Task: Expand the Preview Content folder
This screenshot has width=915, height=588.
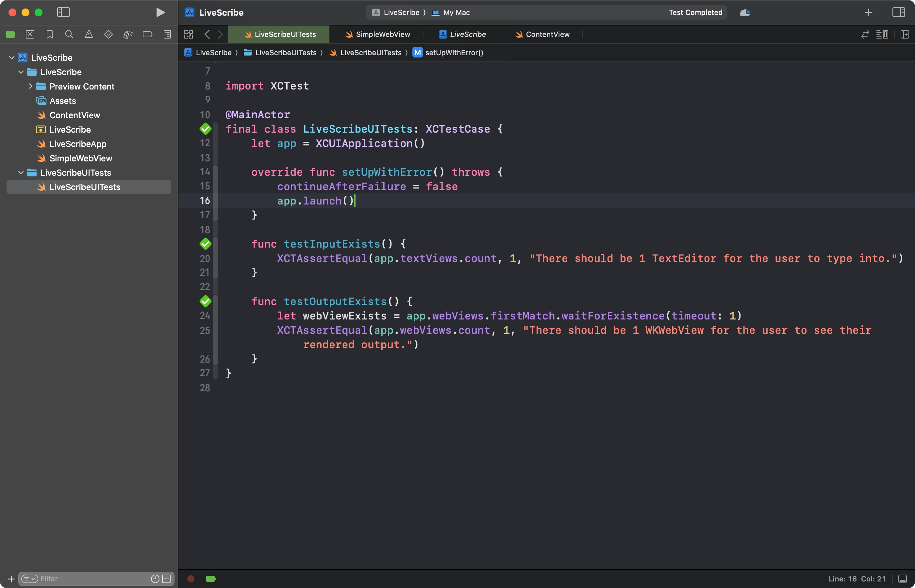Action: tap(30, 86)
